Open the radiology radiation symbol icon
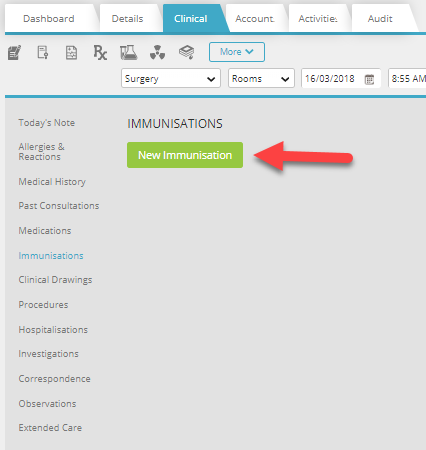This screenshot has height=450, width=426. 157,52
